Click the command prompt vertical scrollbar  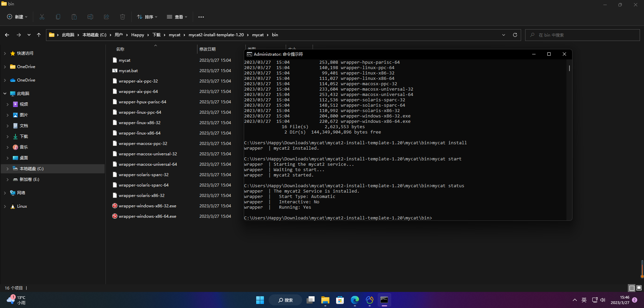click(x=569, y=140)
